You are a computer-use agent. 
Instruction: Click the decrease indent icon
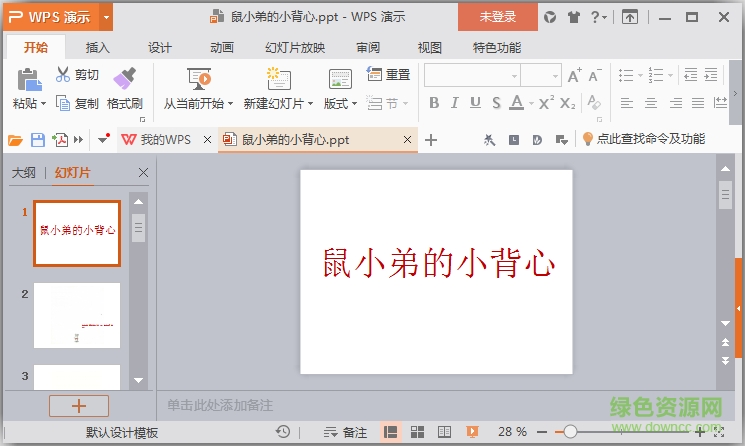690,75
